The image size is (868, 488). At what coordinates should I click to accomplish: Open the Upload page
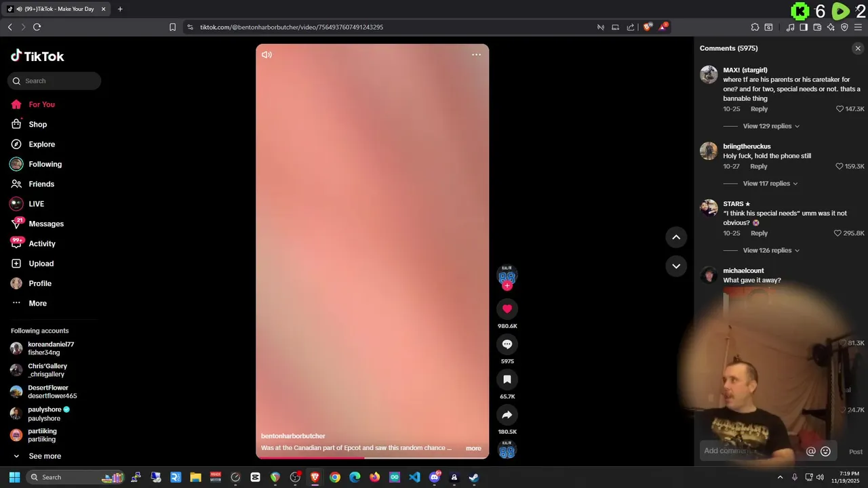coord(41,264)
